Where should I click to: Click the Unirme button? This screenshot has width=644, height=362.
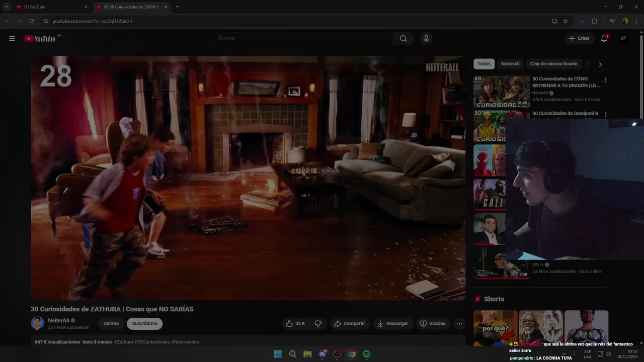[111, 324]
